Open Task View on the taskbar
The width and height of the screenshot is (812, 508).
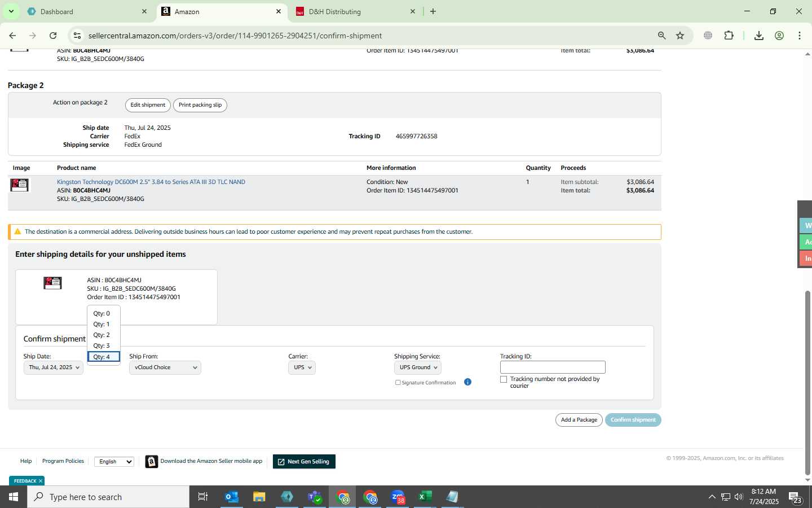203,497
